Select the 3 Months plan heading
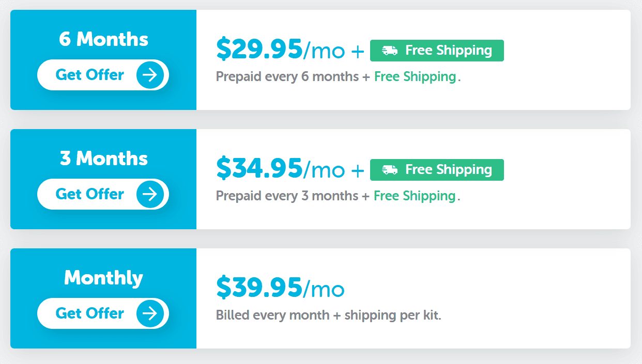 click(103, 159)
